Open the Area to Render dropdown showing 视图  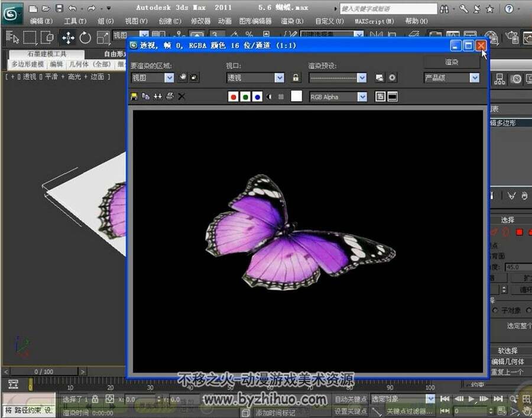[x=153, y=77]
